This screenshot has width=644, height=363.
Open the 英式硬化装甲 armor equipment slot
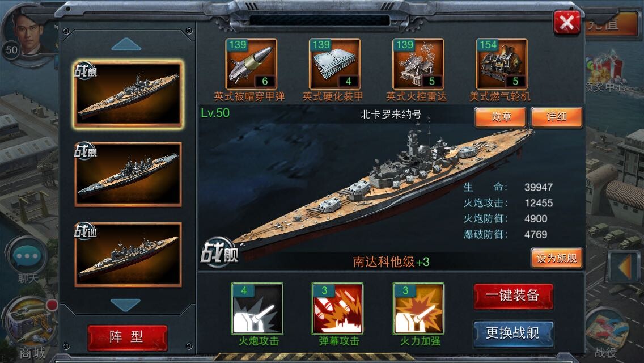[334, 64]
